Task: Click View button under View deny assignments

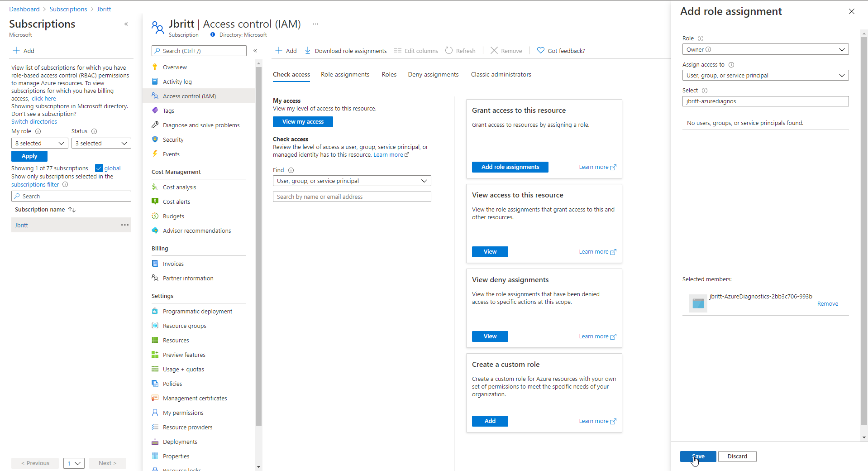Action: [x=490, y=336]
